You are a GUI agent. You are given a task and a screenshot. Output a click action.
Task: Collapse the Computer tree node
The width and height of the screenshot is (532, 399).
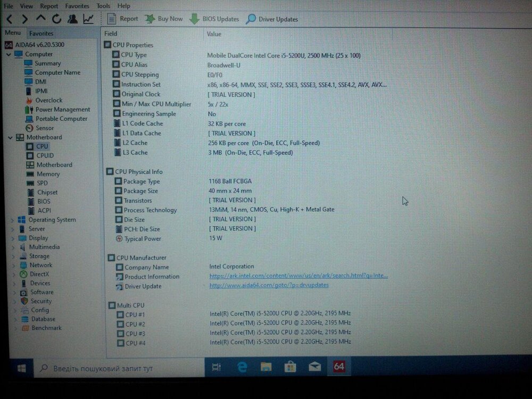point(9,54)
